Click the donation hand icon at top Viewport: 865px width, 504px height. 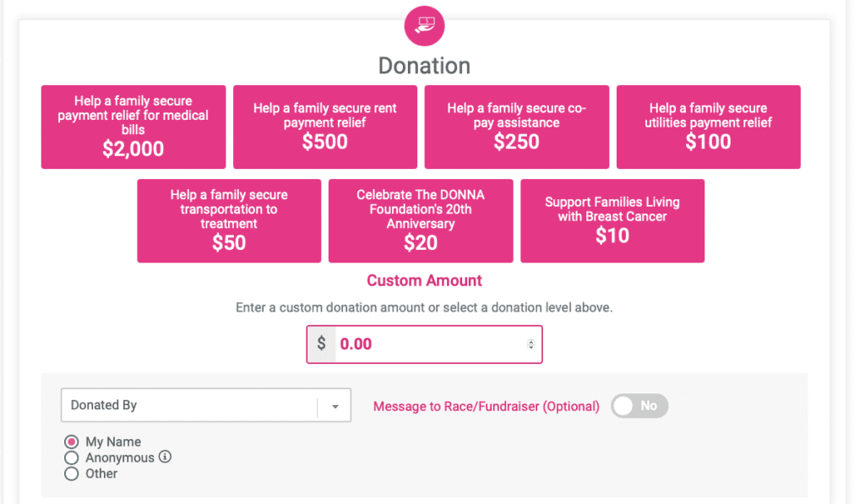pos(424,26)
